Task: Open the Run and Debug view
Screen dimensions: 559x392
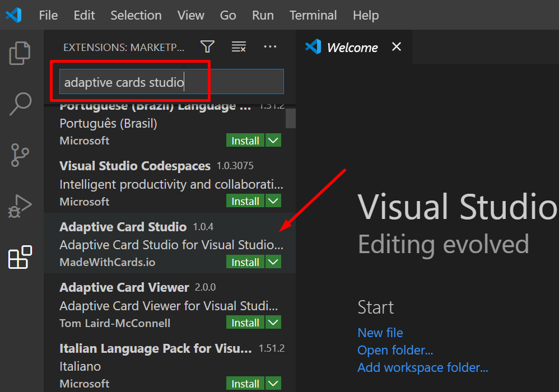Action: click(20, 206)
